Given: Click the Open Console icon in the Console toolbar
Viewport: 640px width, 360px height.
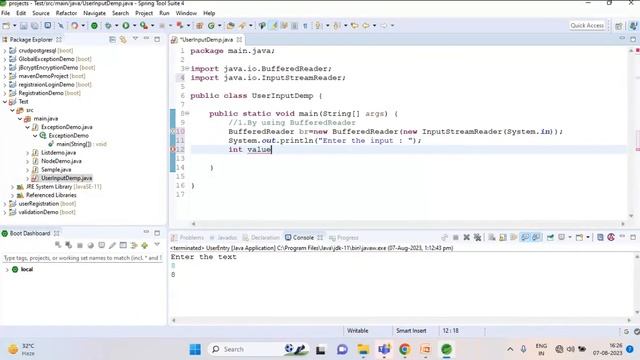Looking at the screenshot, I should (579, 237).
